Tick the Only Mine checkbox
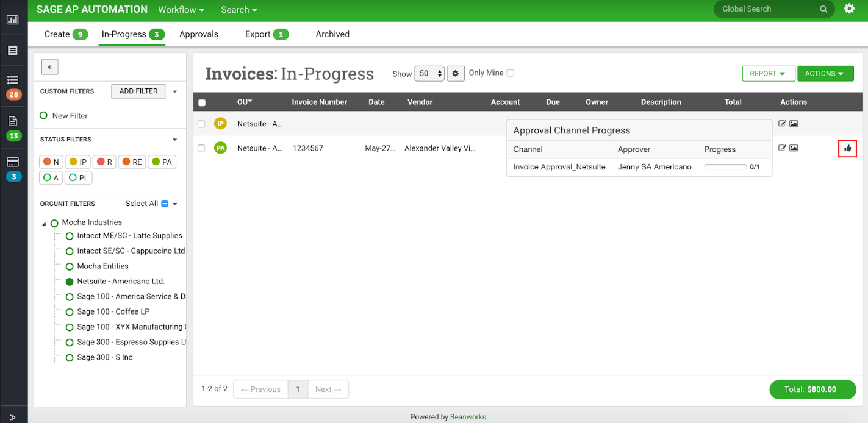 tap(510, 73)
